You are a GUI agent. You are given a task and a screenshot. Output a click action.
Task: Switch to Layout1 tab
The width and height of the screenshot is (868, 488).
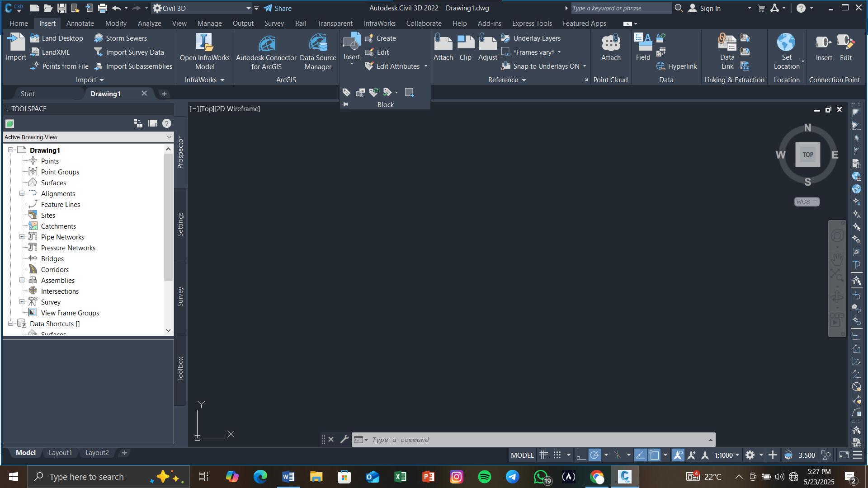60,452
